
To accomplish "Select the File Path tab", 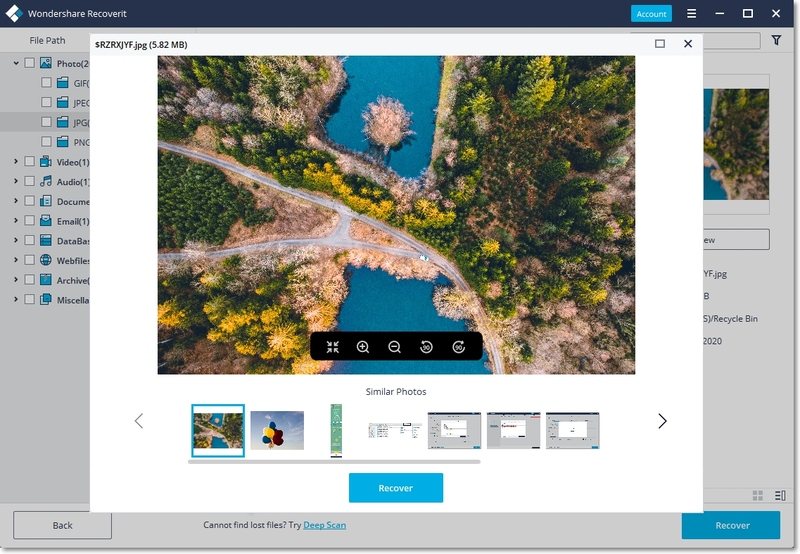I will click(x=47, y=40).
